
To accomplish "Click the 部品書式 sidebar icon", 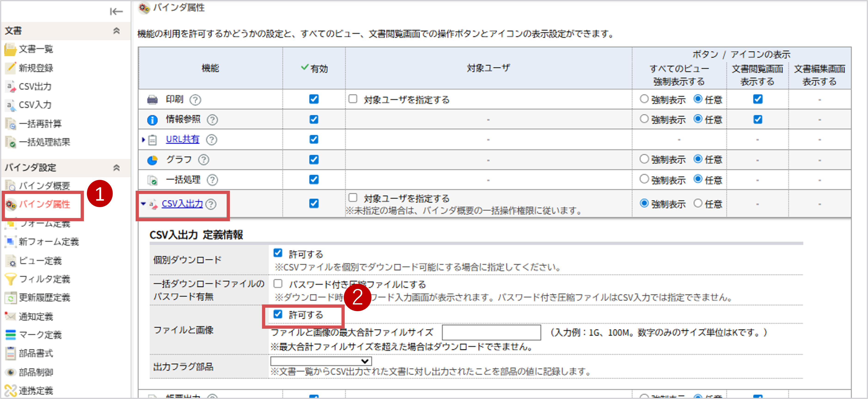I will 11,353.
